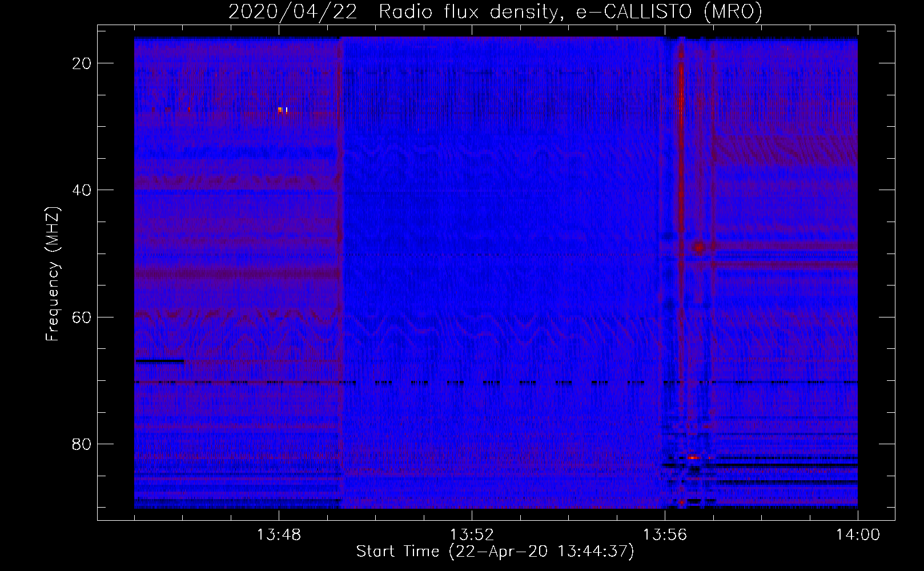The image size is (924, 571).
Task: Click the 20 MHz frequency tick label
Action: pos(82,63)
